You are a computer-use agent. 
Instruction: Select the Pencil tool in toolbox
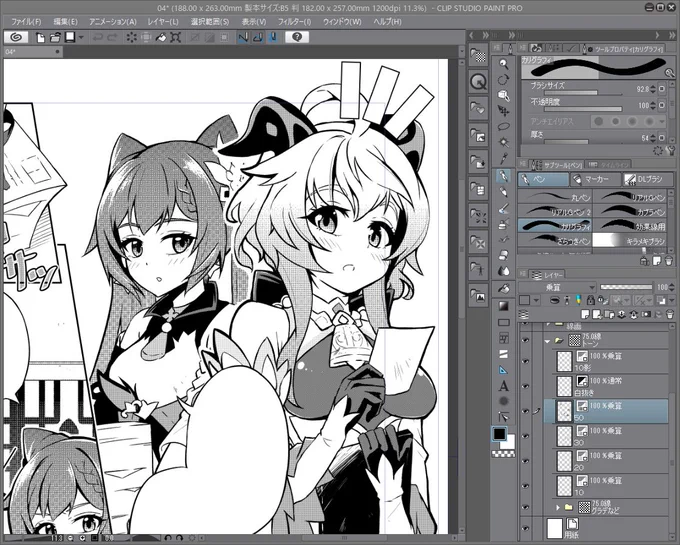pos(503,192)
